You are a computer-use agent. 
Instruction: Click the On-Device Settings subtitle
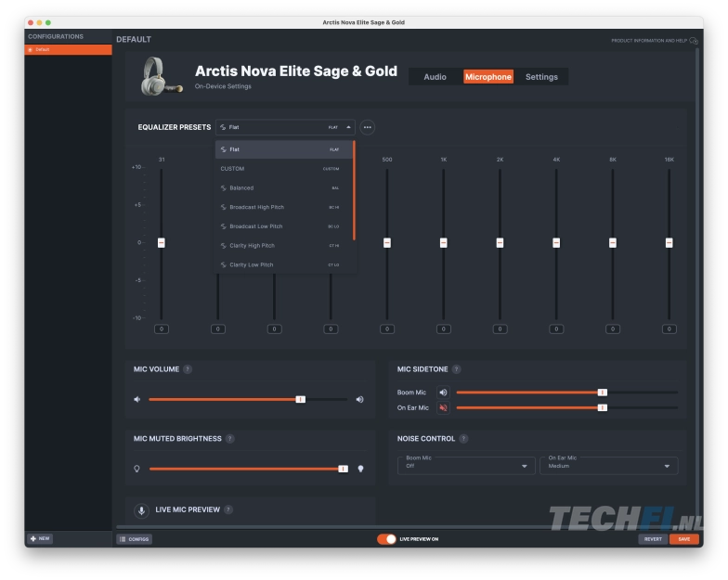(223, 87)
